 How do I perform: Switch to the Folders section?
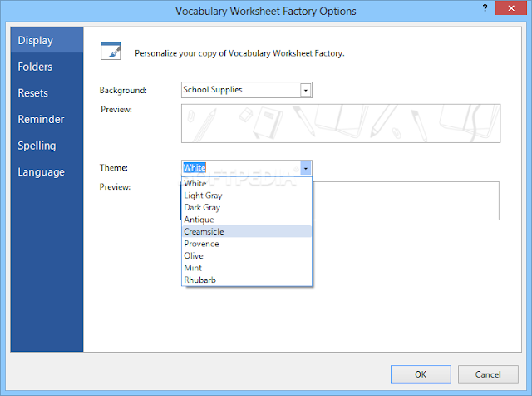pos(47,67)
